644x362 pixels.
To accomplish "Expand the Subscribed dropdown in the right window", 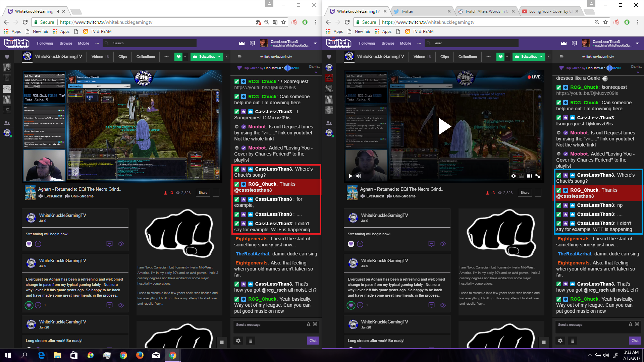I will pyautogui.click(x=541, y=57).
